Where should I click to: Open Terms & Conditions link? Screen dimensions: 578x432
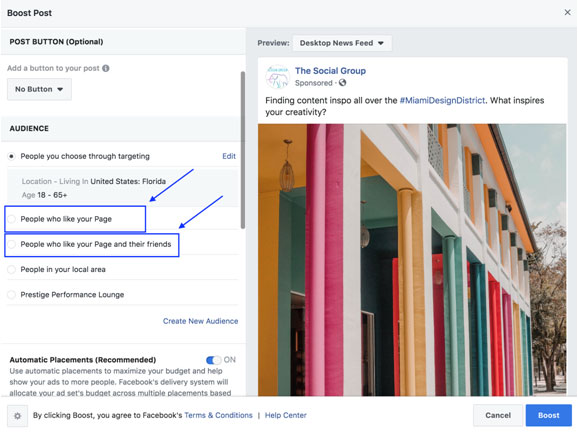tap(218, 415)
